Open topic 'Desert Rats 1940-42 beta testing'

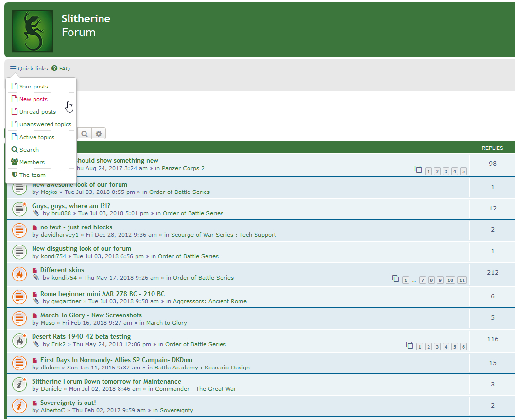tap(81, 336)
